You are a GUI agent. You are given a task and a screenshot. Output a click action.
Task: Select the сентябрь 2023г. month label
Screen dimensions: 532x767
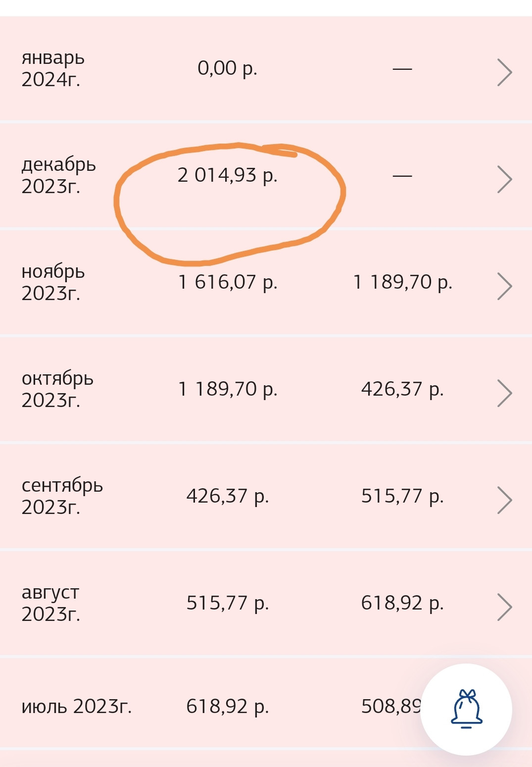coord(62,496)
